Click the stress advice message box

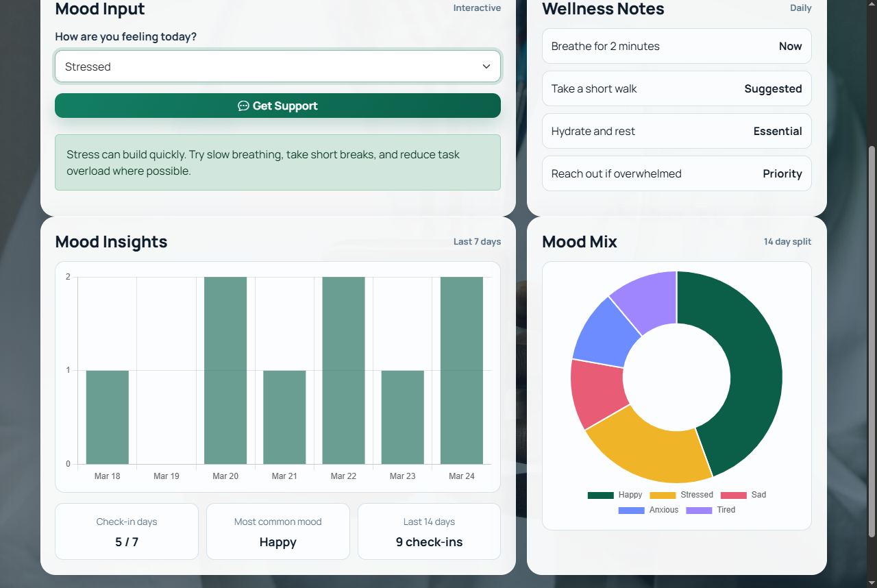coord(277,162)
